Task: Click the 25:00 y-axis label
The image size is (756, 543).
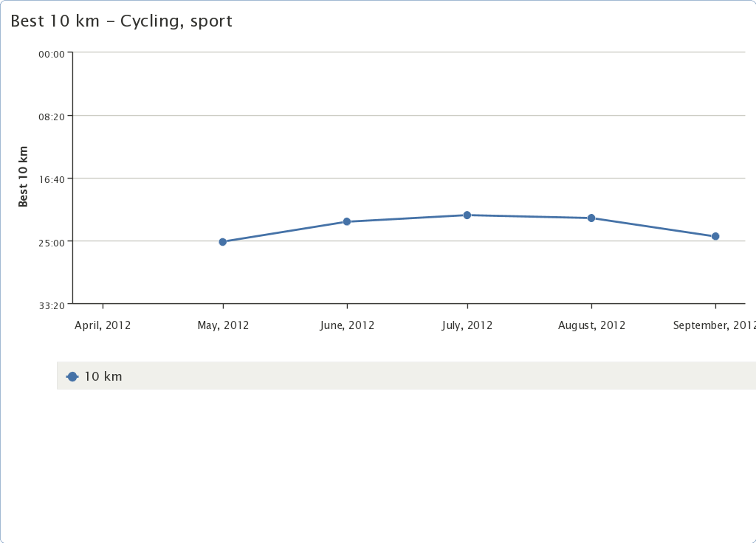Action: 52,242
